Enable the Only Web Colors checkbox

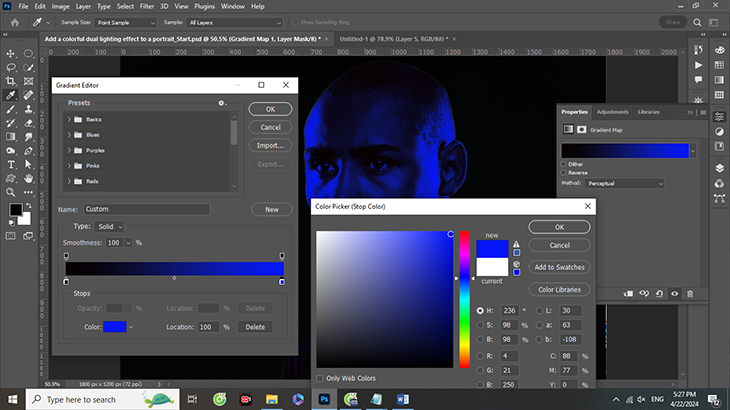pyautogui.click(x=320, y=378)
